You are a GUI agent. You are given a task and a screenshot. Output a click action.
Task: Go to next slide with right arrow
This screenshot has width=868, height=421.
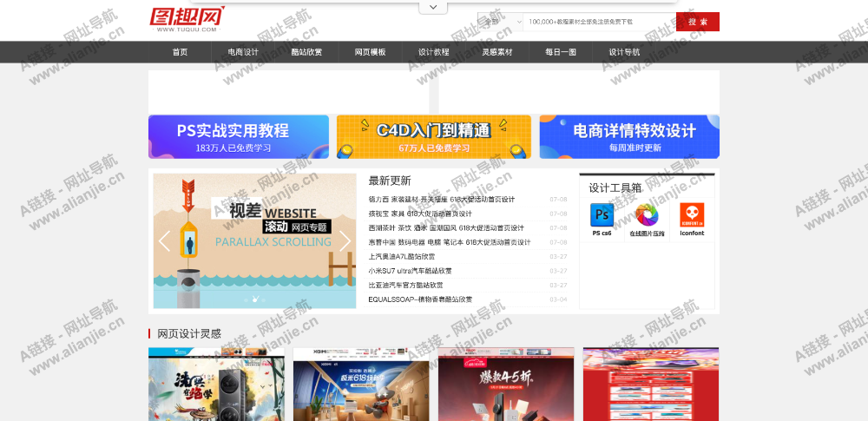[345, 241]
